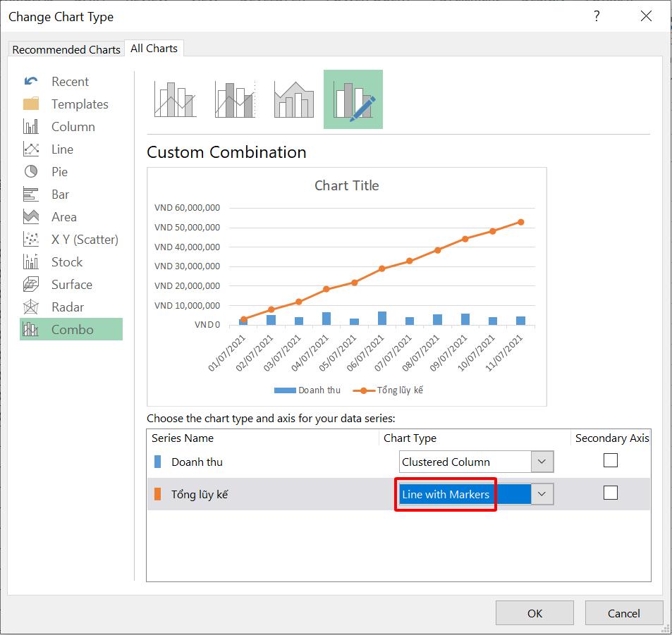Select the Stock chart category

(67, 261)
